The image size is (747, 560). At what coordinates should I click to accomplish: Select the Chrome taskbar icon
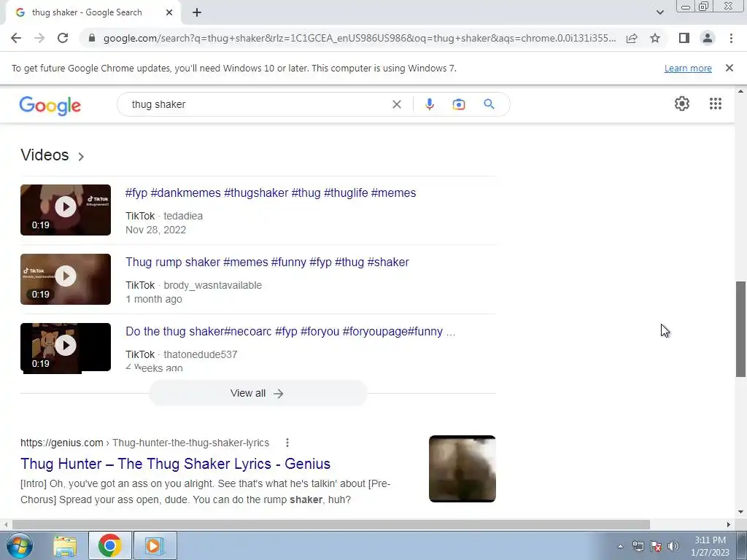pos(109,545)
